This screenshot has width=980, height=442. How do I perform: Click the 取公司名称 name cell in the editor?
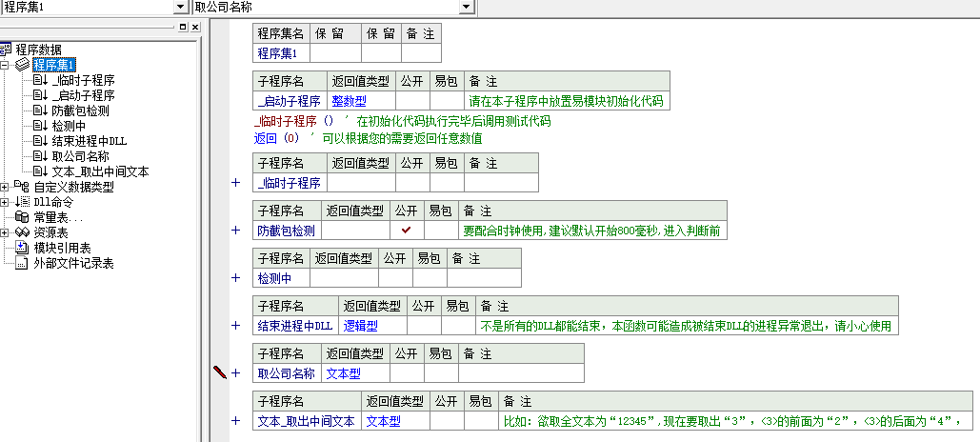coord(288,373)
